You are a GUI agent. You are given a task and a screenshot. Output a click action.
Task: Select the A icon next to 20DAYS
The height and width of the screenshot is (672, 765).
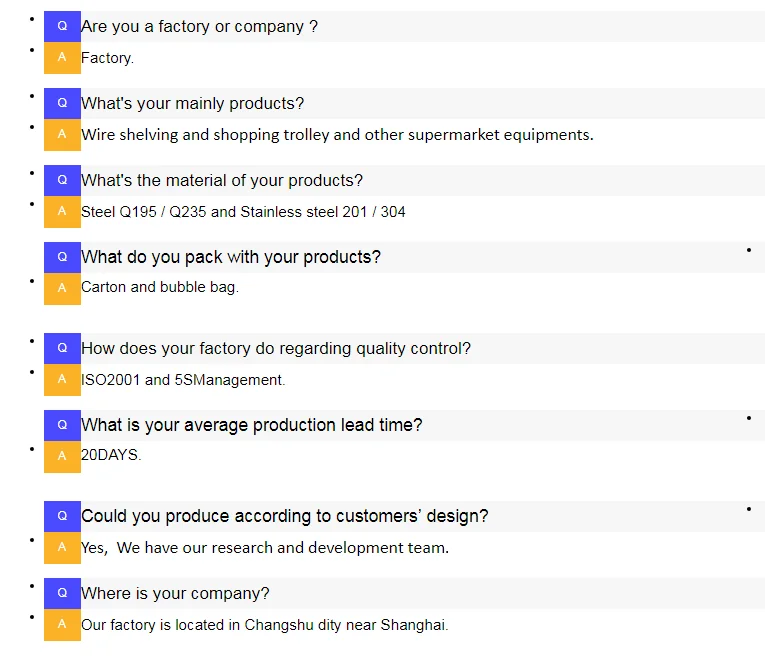click(62, 455)
